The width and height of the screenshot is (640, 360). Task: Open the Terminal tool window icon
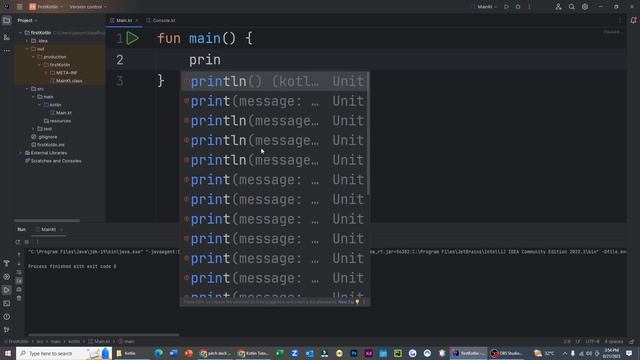pos(7,303)
